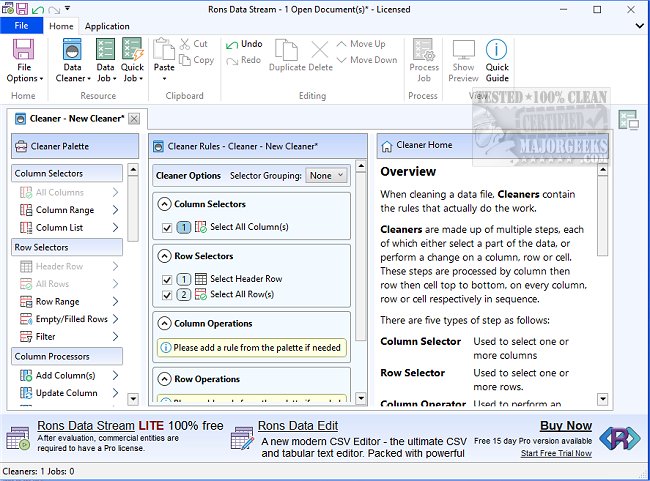Click the Row Selectors palette header
Image resolution: width=650 pixels, height=481 pixels.
[67, 247]
